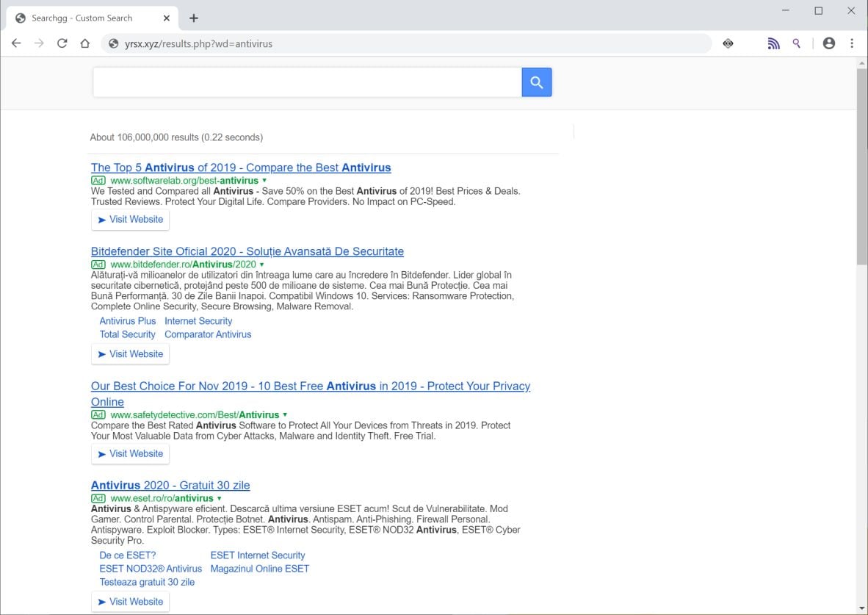
Task: Open a new browser tab
Action: coord(193,18)
